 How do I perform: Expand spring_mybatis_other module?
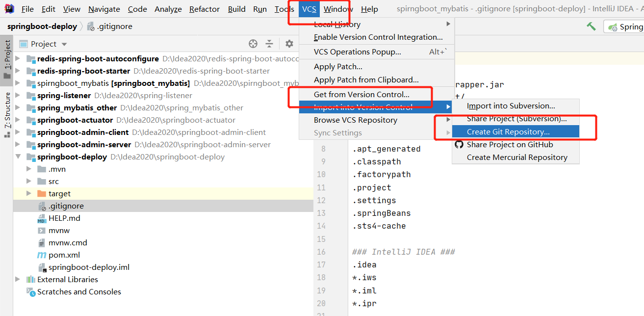coord(18,107)
